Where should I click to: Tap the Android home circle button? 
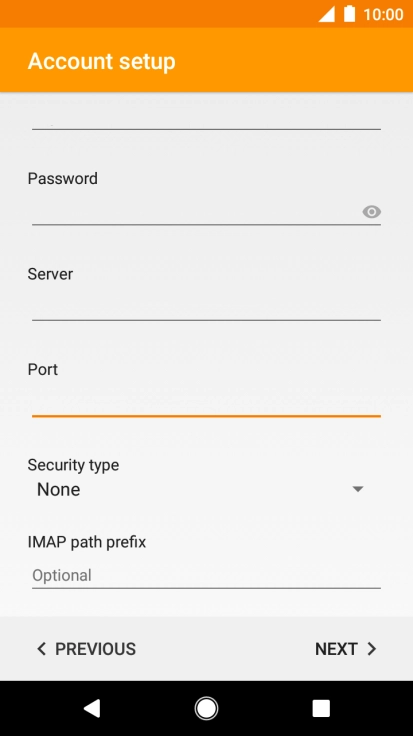click(206, 708)
